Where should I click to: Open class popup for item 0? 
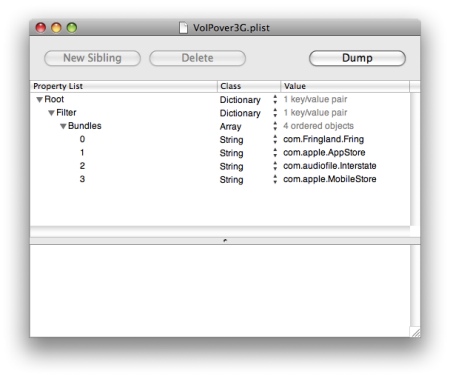click(x=275, y=139)
